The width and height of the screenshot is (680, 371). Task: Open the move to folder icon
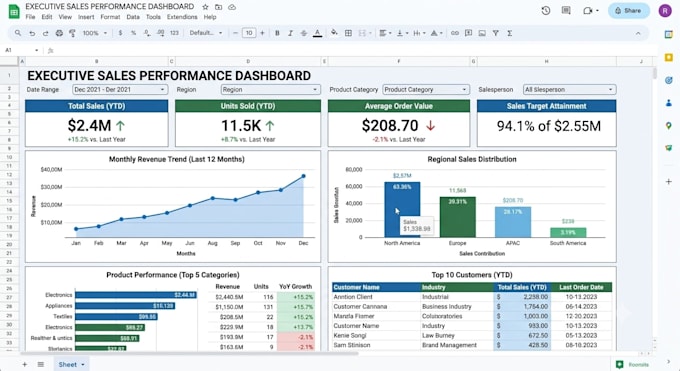click(x=219, y=7)
